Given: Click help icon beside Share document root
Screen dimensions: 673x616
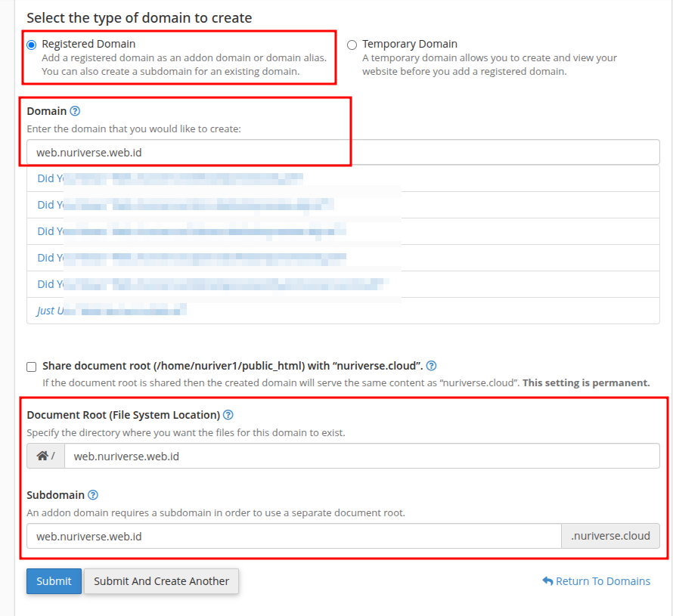Looking at the screenshot, I should click(x=431, y=366).
